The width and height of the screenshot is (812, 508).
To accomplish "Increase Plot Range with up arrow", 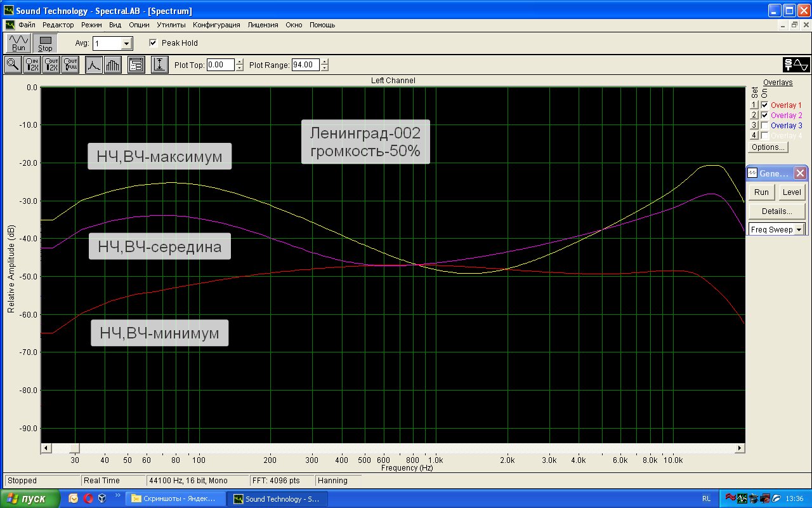I will pyautogui.click(x=325, y=62).
